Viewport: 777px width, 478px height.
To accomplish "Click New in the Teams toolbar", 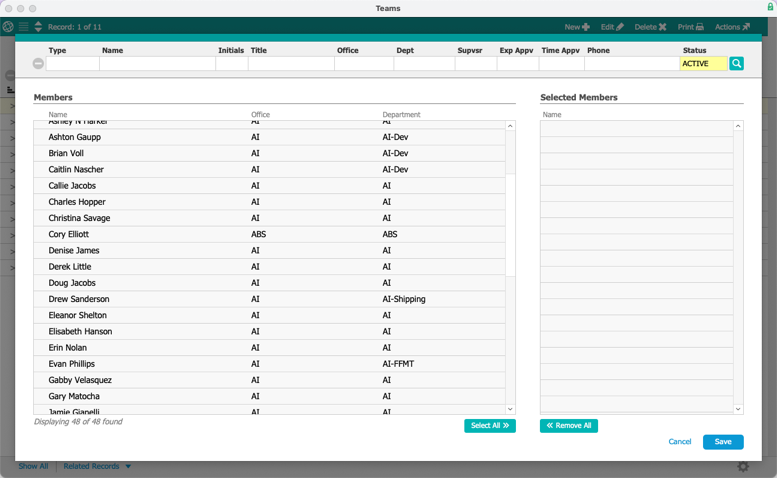I will [577, 27].
